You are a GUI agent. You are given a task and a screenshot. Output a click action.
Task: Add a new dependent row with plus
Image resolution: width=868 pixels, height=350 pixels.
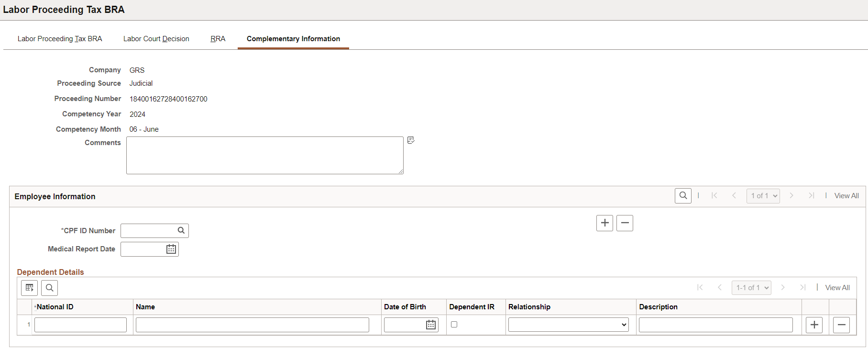[x=814, y=325]
